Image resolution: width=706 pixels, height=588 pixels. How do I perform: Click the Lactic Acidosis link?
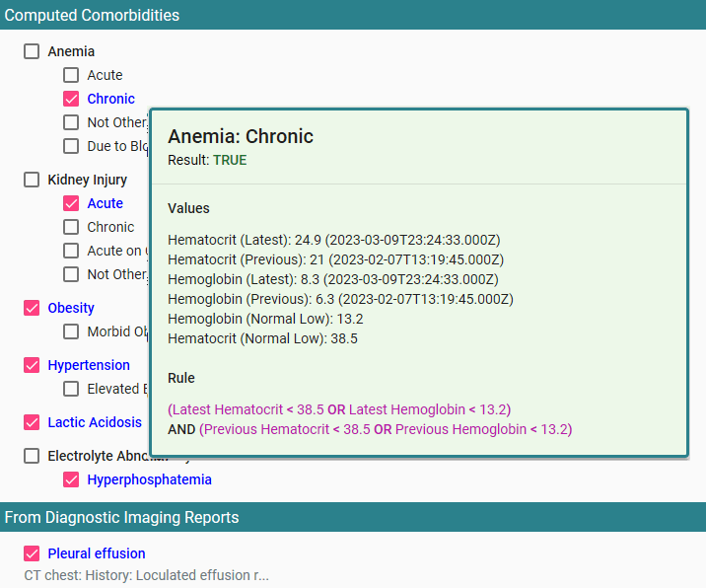pyautogui.click(x=95, y=422)
